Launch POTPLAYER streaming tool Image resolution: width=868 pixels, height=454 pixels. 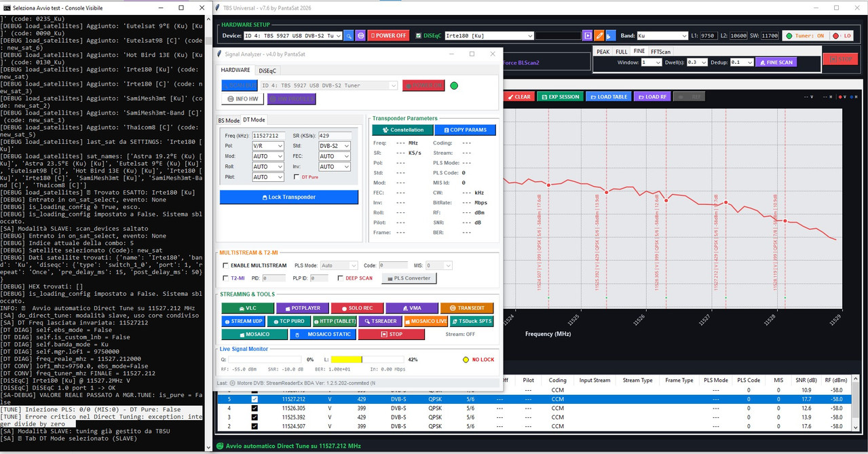click(301, 308)
